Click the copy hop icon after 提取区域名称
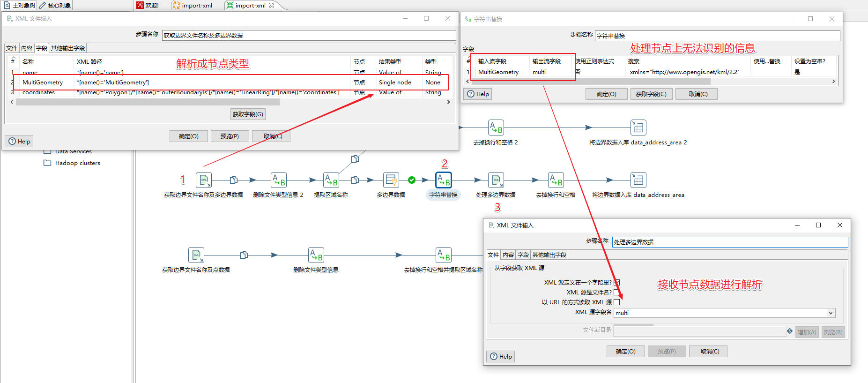The height and width of the screenshot is (383, 868). pos(355,180)
